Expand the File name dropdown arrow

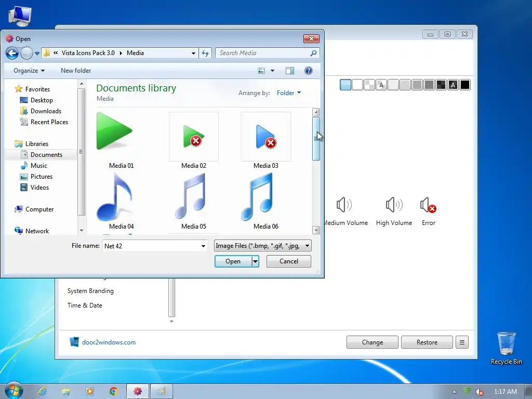pos(203,246)
